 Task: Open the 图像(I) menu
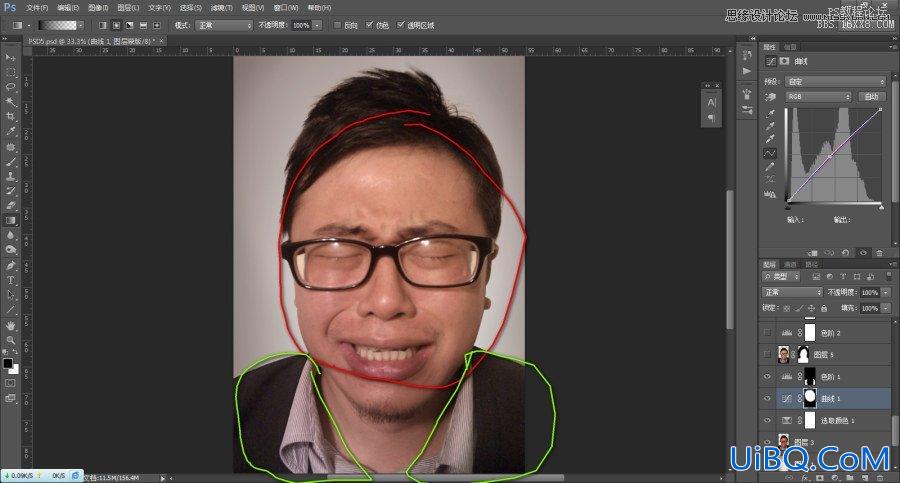point(98,8)
